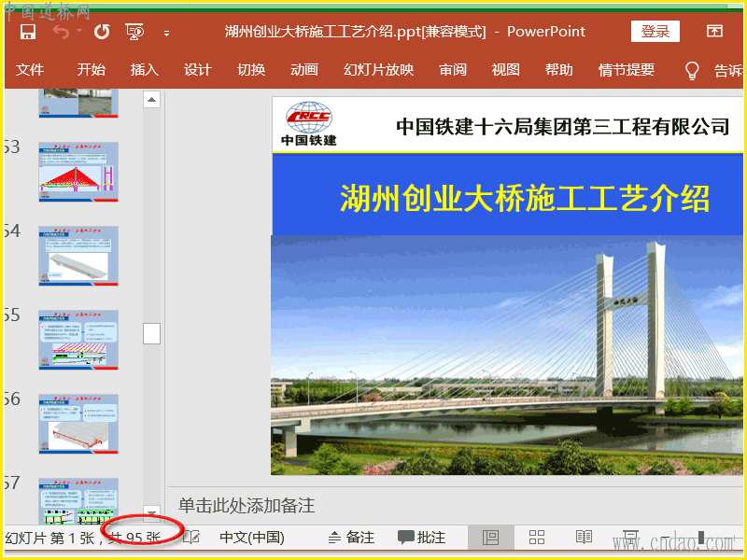The image size is (747, 560).
Task: Click the Tell Me lightbulb icon
Action: 692,71
